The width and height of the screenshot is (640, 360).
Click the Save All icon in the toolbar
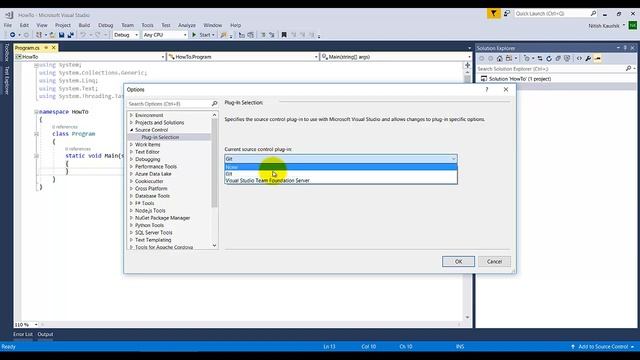[70, 35]
